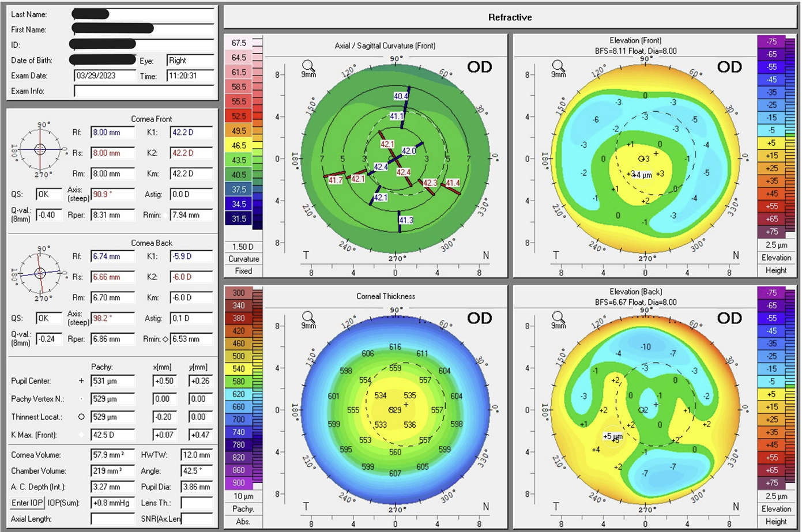Select the Refractive display title bar

tap(510, 17)
